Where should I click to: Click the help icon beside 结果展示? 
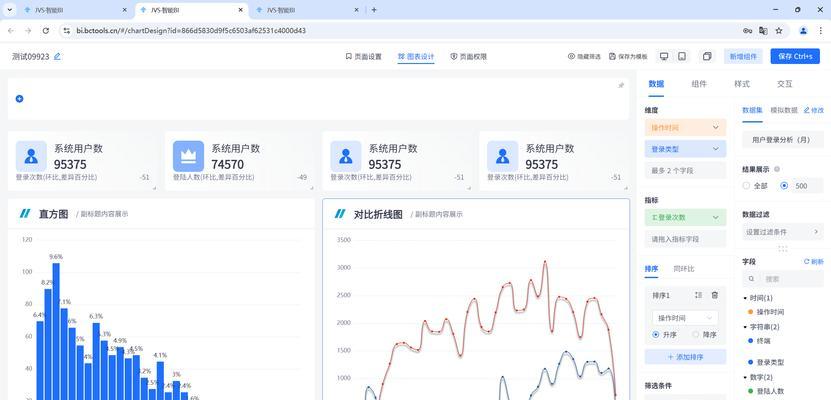[777, 169]
